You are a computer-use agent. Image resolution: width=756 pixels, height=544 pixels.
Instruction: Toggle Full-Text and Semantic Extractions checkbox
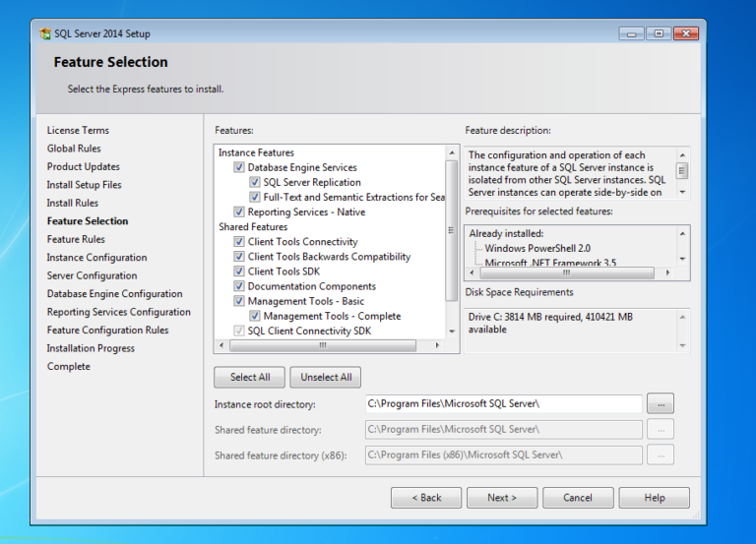coord(255,197)
